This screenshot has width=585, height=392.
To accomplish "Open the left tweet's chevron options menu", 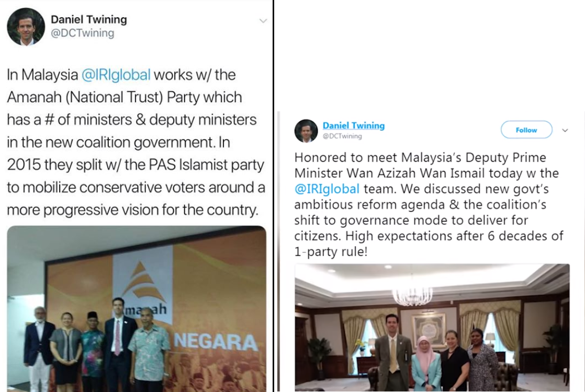I will pyautogui.click(x=263, y=21).
